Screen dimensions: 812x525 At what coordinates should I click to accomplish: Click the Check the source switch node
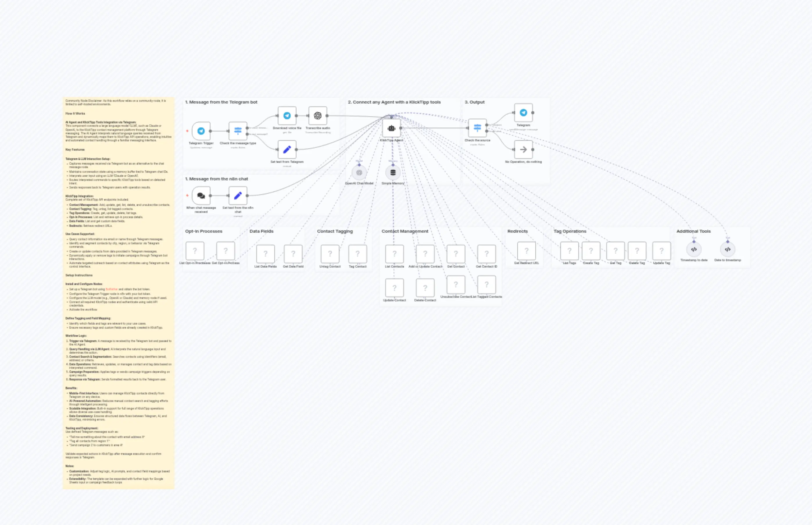[x=477, y=128]
